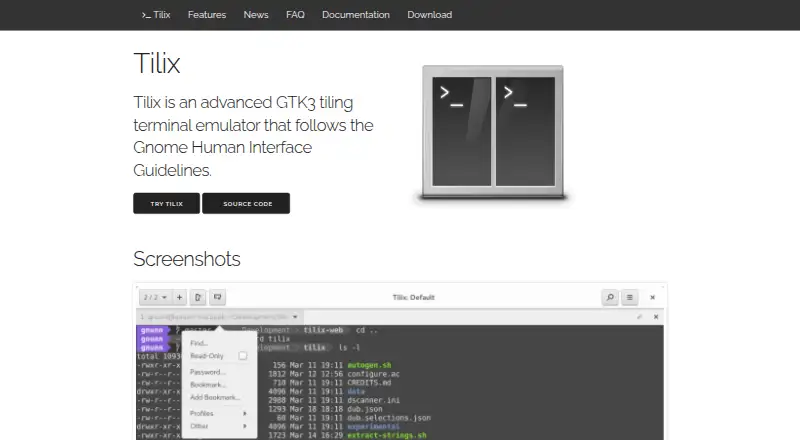The height and width of the screenshot is (440, 800).
Task: Click the autogen.sh file name
Action: [x=369, y=365]
